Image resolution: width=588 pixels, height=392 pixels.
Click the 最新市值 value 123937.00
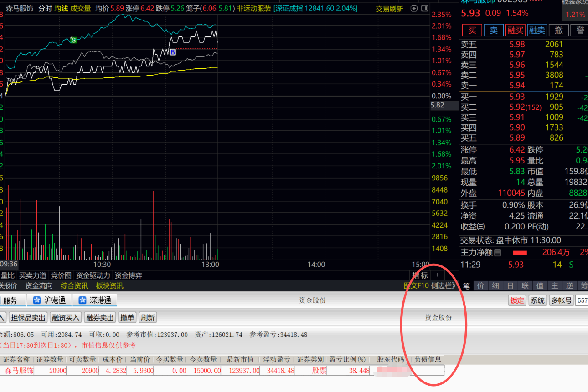click(244, 371)
